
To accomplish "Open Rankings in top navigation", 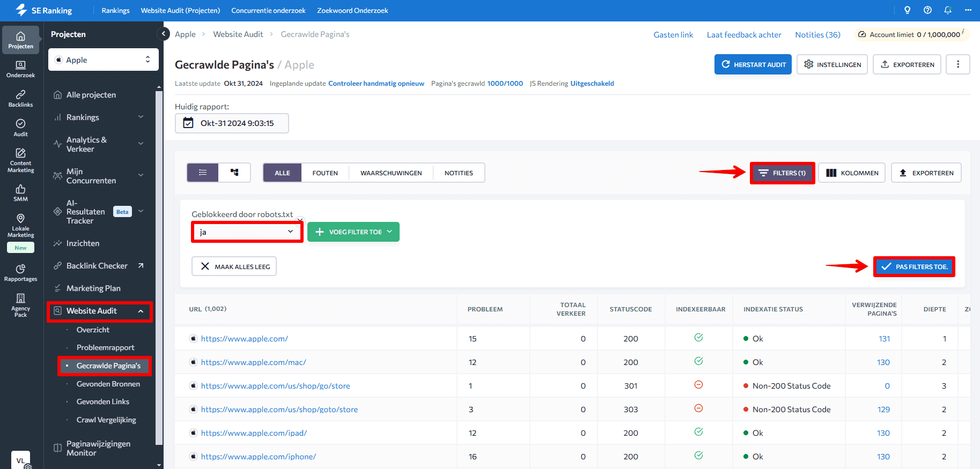I will [115, 10].
